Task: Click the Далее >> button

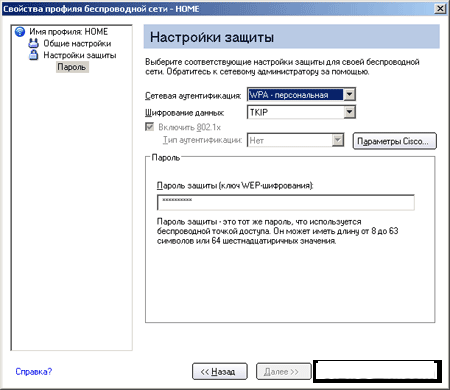Action: point(283,371)
